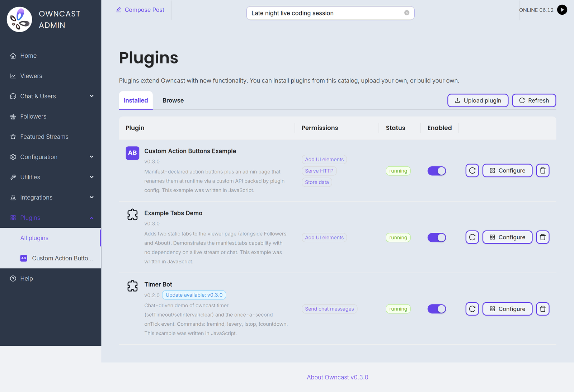Turn off the Timer Bot plugin
The image size is (574, 392).
[437, 309]
